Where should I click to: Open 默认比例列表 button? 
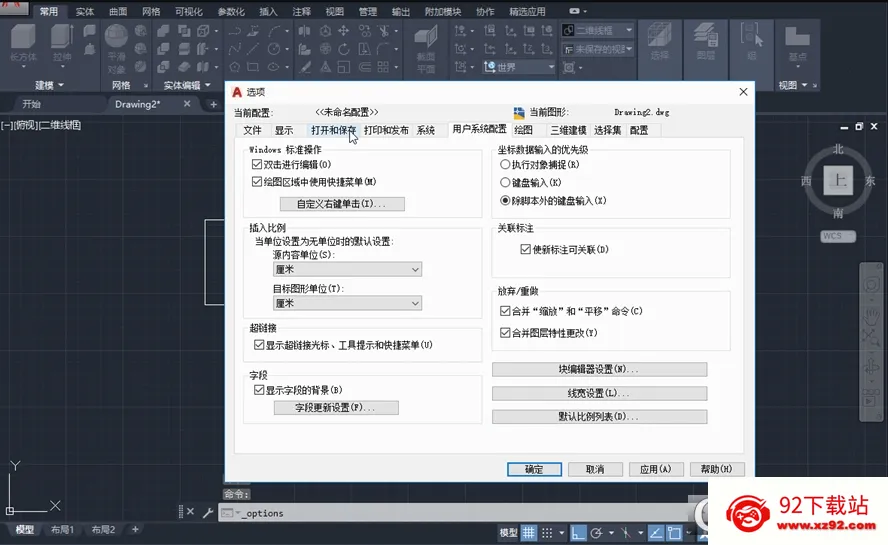599,416
